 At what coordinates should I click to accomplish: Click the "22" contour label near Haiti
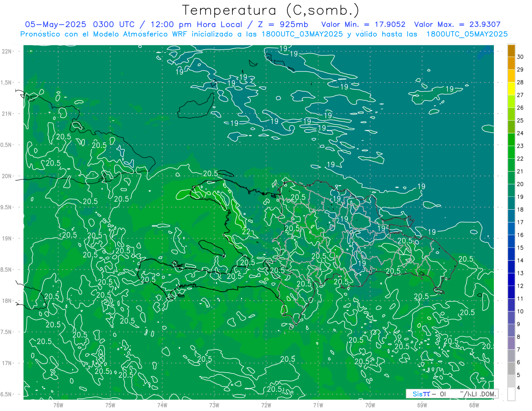(246, 231)
